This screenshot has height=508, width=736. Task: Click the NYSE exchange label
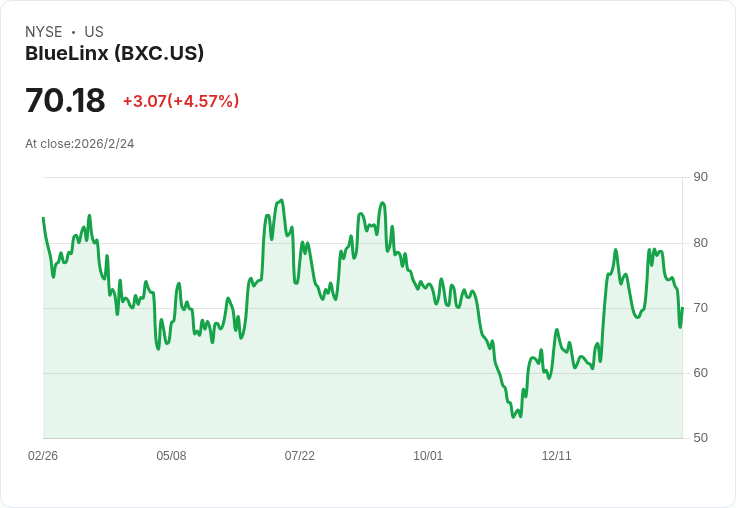coord(44,32)
